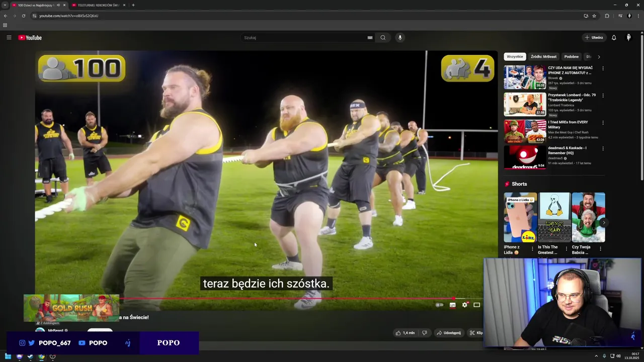
Task: Show hidden system tray icons
Action: click(x=597, y=356)
